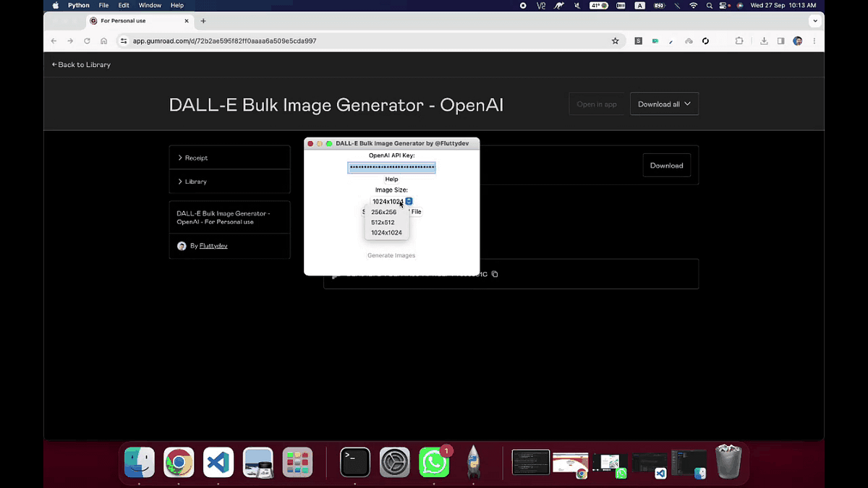Launch Visual Studio Code from the Dock
The image size is (868, 488).
click(218, 462)
